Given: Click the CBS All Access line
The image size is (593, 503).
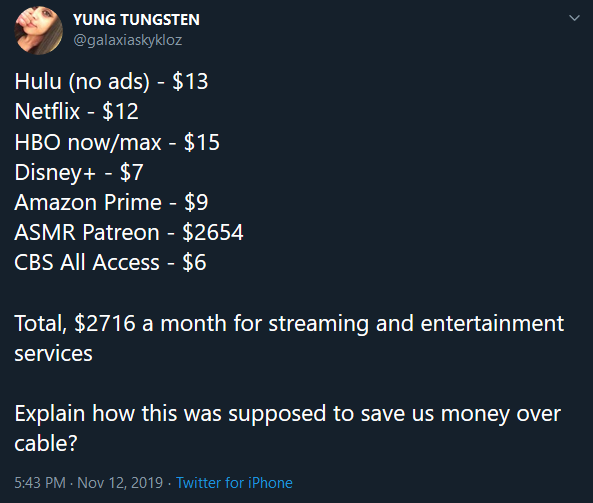Looking at the screenshot, I should (x=110, y=262).
